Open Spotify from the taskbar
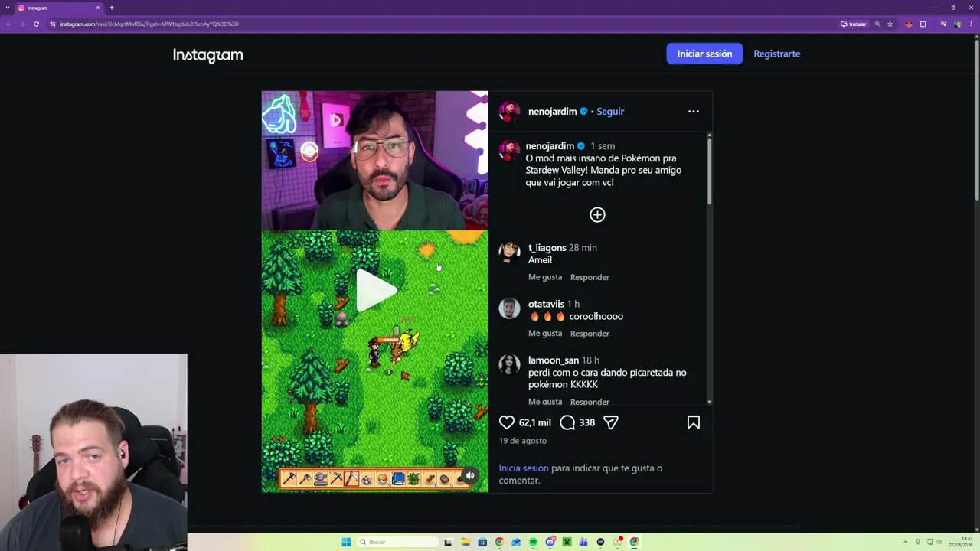Image resolution: width=980 pixels, height=551 pixels. click(533, 542)
